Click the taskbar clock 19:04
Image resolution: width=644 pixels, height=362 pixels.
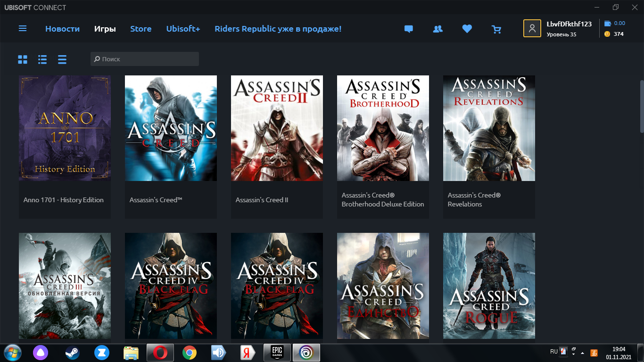tap(619, 349)
